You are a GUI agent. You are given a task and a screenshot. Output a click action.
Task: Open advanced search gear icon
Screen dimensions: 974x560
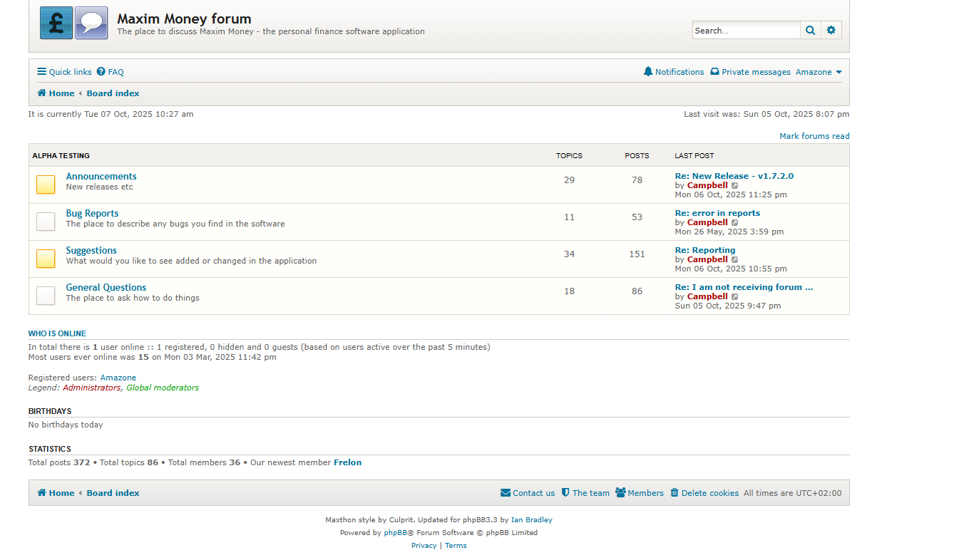(831, 30)
